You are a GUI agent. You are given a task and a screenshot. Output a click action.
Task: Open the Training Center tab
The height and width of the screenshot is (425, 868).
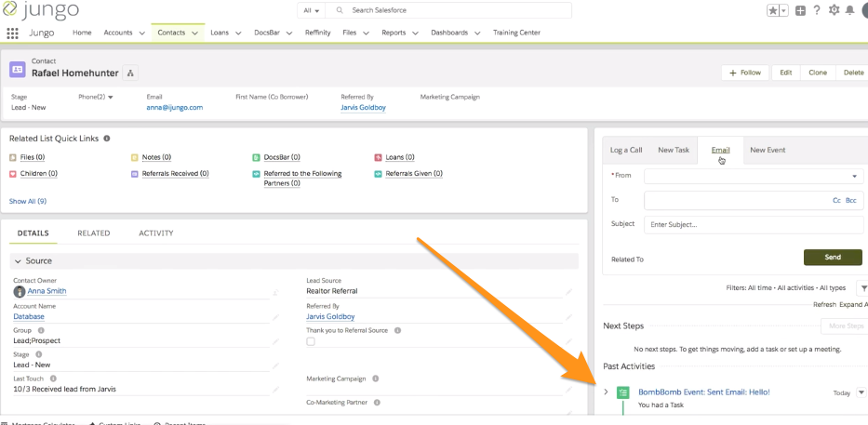pos(516,33)
